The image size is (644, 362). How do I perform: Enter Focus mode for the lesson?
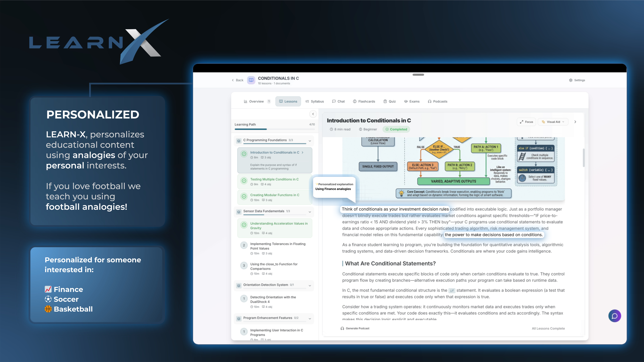point(526,122)
